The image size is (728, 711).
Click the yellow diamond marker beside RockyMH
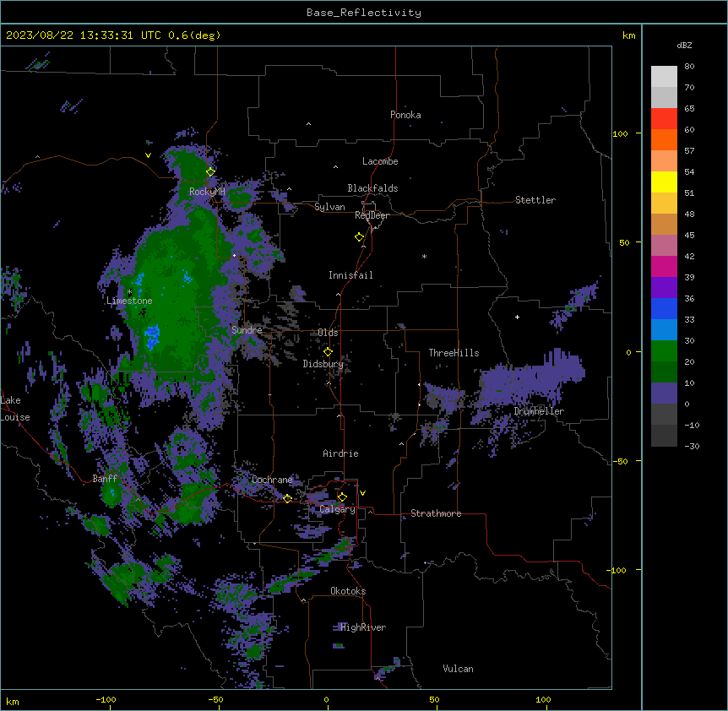tap(210, 171)
